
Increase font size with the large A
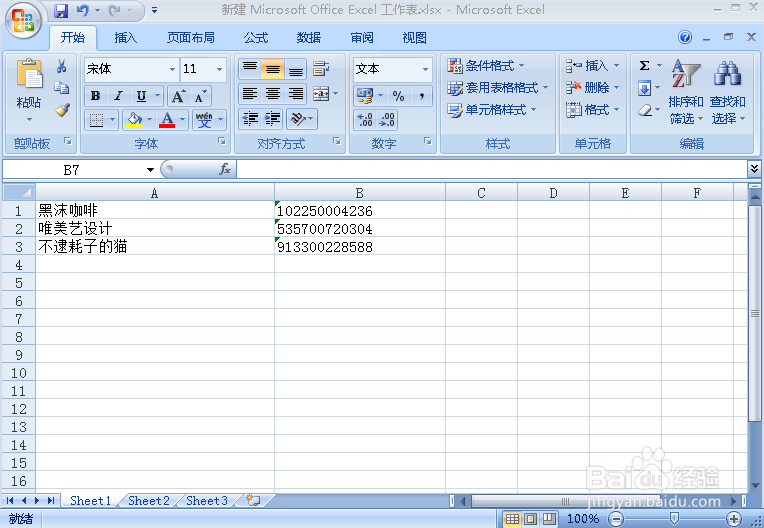tap(178, 96)
